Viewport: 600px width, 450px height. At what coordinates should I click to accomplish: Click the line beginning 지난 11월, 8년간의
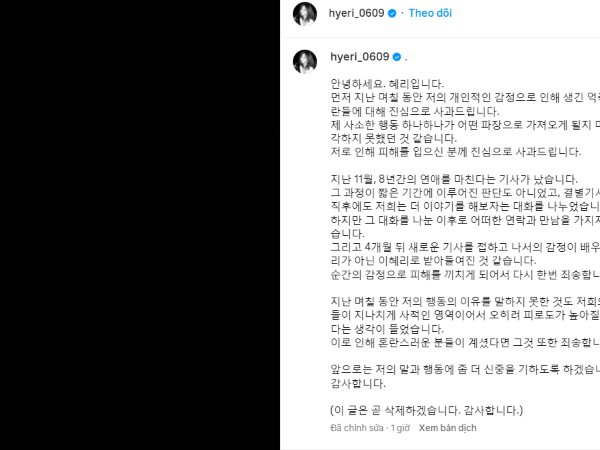click(x=454, y=179)
